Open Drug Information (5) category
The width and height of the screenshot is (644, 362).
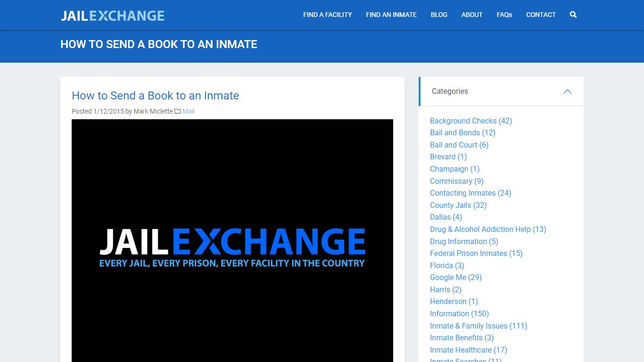464,241
